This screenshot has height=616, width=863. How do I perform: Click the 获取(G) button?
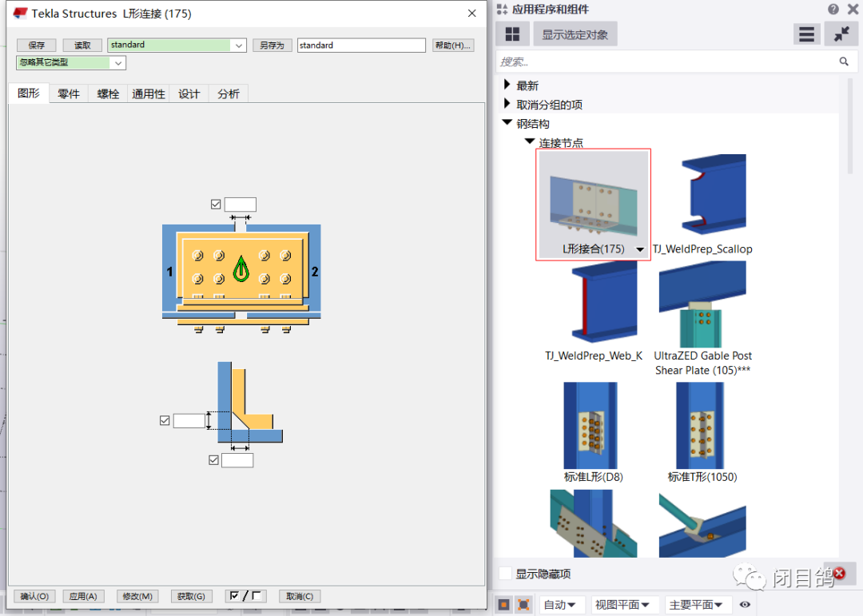191,596
